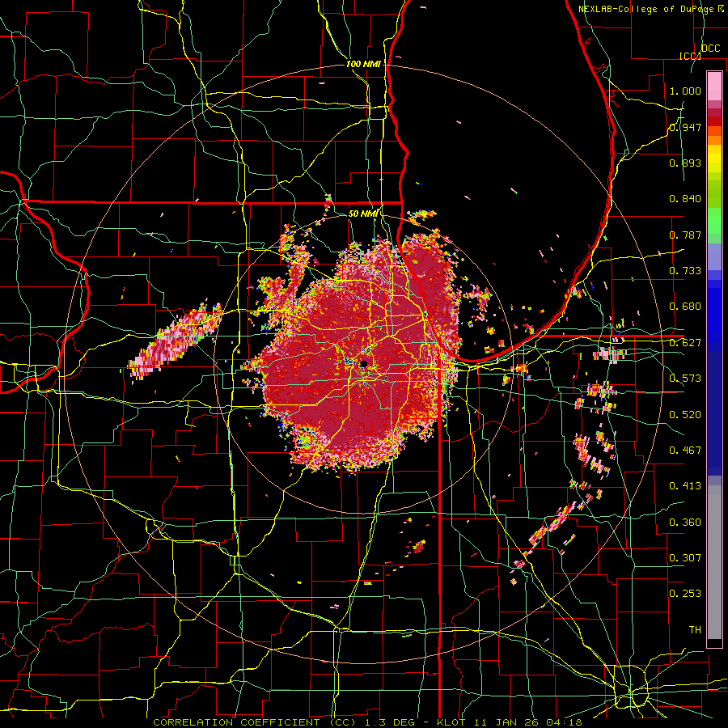Click the black KLOT radar site dot
The width and height of the screenshot is (728, 728).
click(363, 363)
